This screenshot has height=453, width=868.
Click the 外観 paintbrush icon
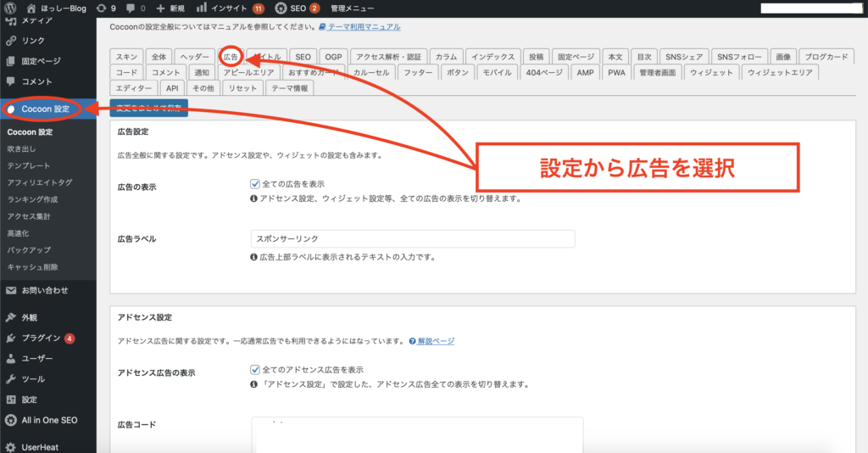[11, 317]
